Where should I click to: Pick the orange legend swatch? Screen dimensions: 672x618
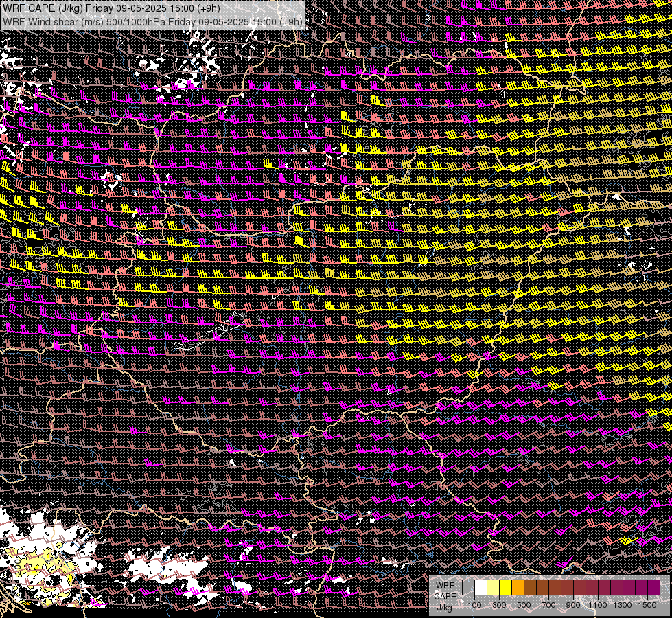pos(518,587)
